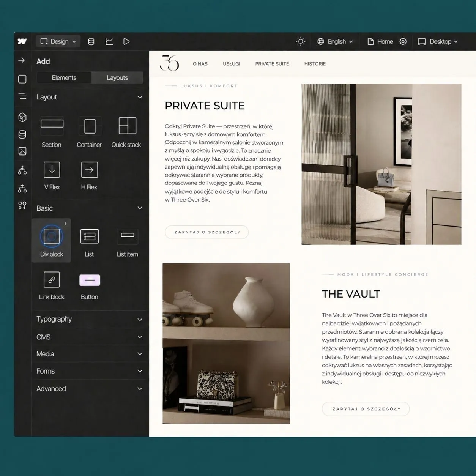Select the LUKSUS I KOMFORT label
This screenshot has height=476, width=476.
tap(209, 86)
